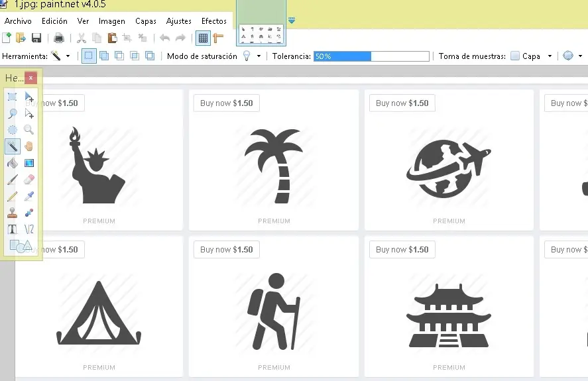The image size is (588, 381).
Task: Open the Ver menu
Action: [83, 21]
